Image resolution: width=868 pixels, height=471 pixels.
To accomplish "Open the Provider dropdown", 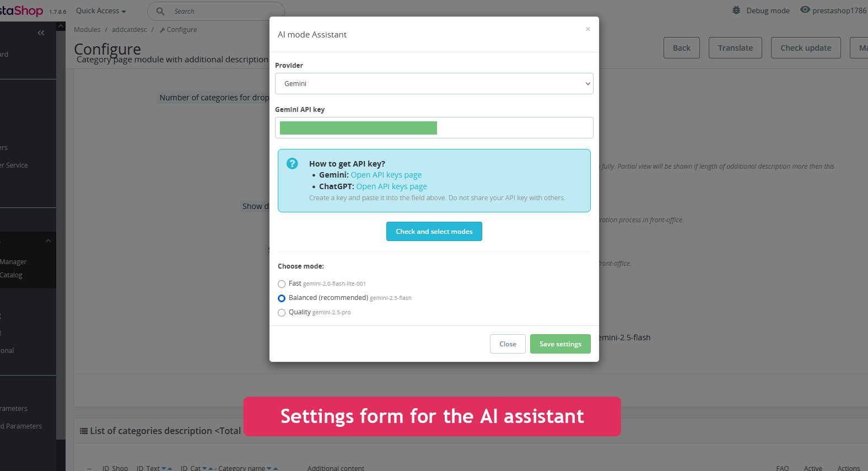I will click(x=434, y=83).
